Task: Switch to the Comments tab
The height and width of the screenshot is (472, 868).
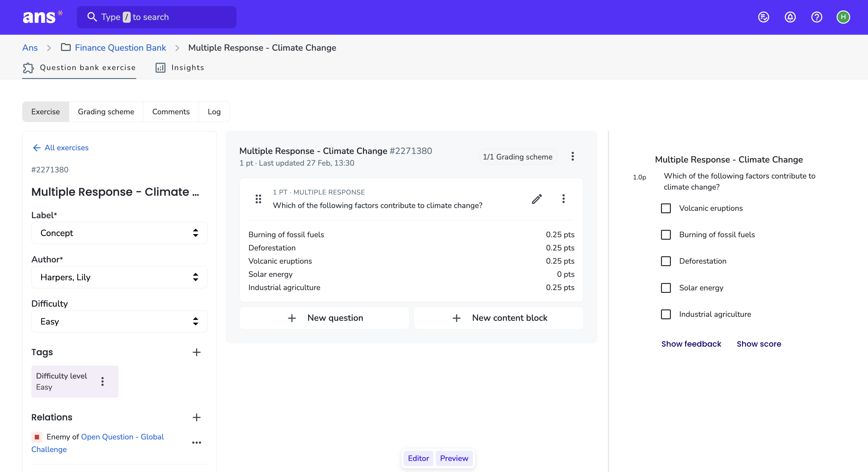Action: (x=171, y=112)
